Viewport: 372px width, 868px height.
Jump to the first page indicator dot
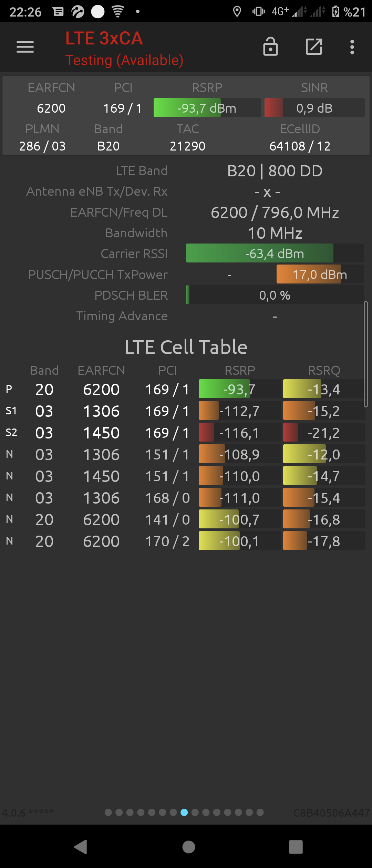(x=108, y=813)
